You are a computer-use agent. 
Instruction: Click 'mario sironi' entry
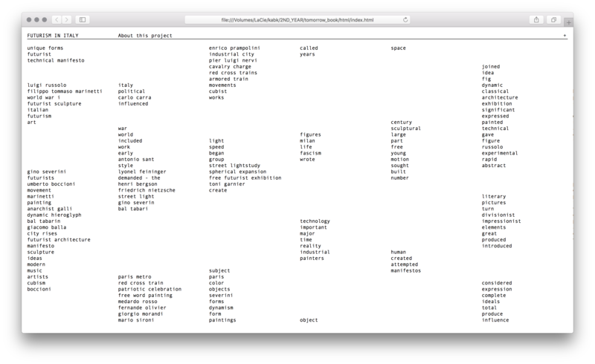[136, 320]
